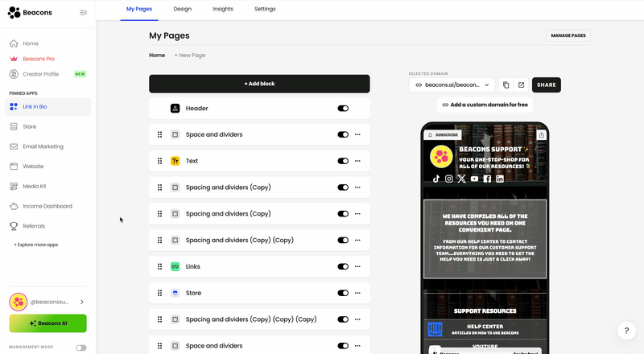
Task: Toggle first Spacing and dividers (Copy) block
Action: [x=343, y=187]
